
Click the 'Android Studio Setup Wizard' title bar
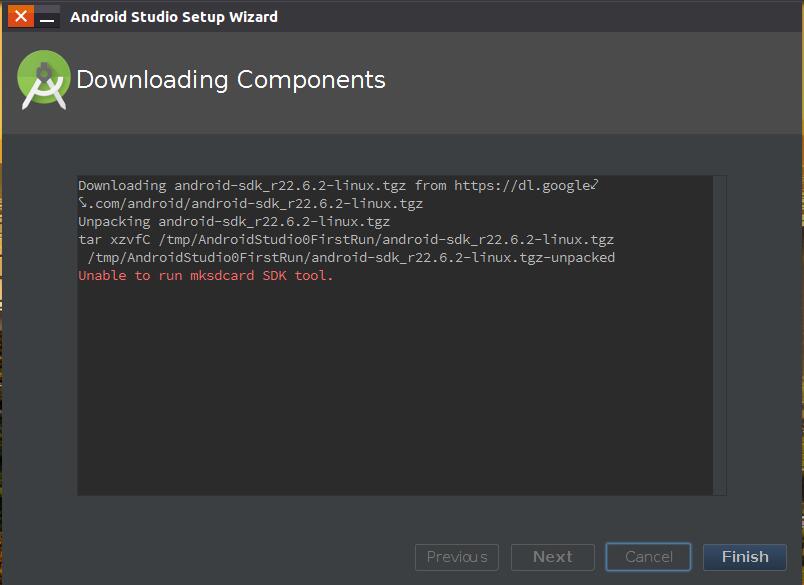tap(400, 17)
